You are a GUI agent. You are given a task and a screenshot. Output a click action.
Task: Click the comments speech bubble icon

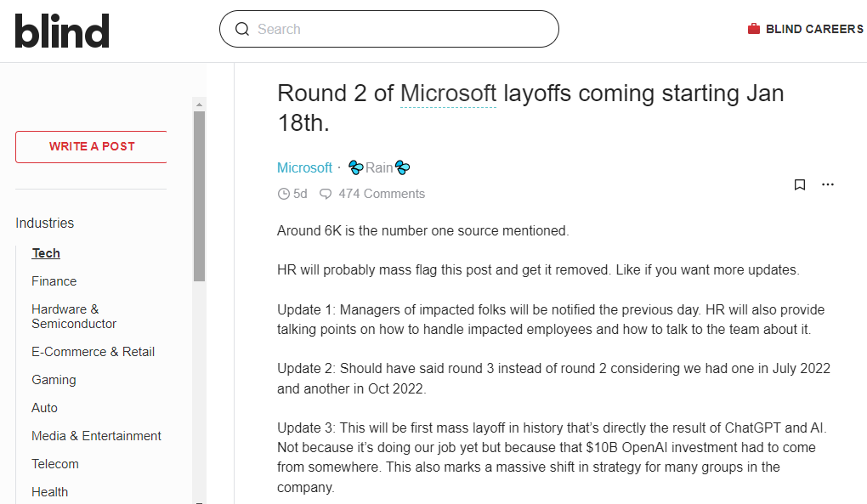[x=326, y=194]
